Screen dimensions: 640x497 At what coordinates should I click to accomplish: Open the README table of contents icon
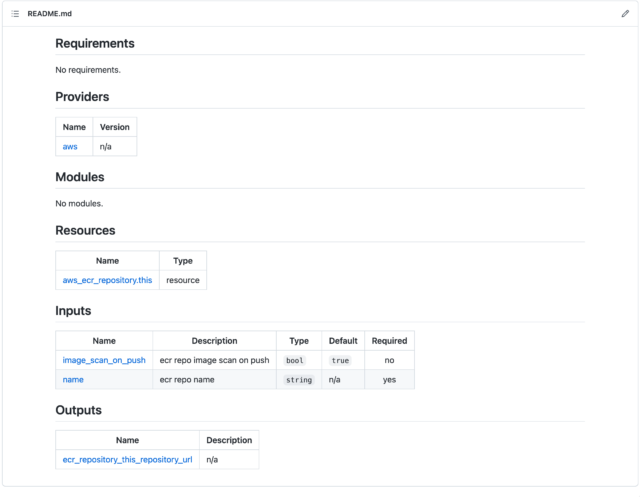click(15, 14)
